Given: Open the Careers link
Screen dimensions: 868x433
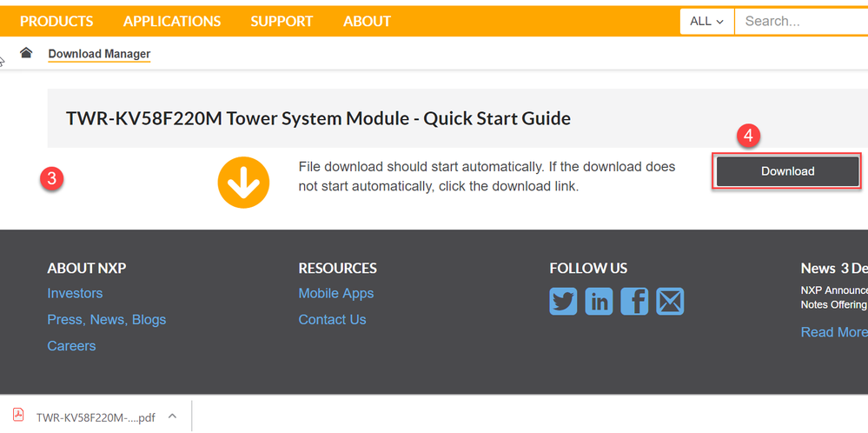Looking at the screenshot, I should tap(71, 346).
